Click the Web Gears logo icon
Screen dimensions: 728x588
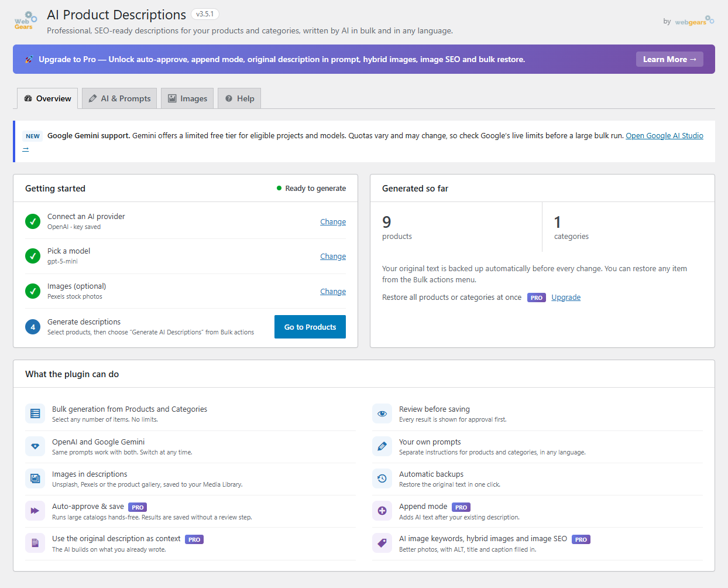(x=26, y=20)
